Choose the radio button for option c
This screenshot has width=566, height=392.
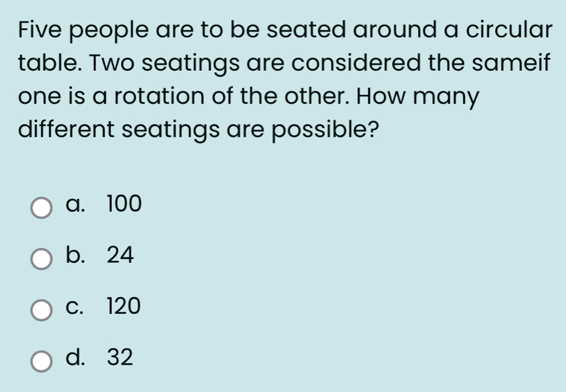[x=42, y=310]
